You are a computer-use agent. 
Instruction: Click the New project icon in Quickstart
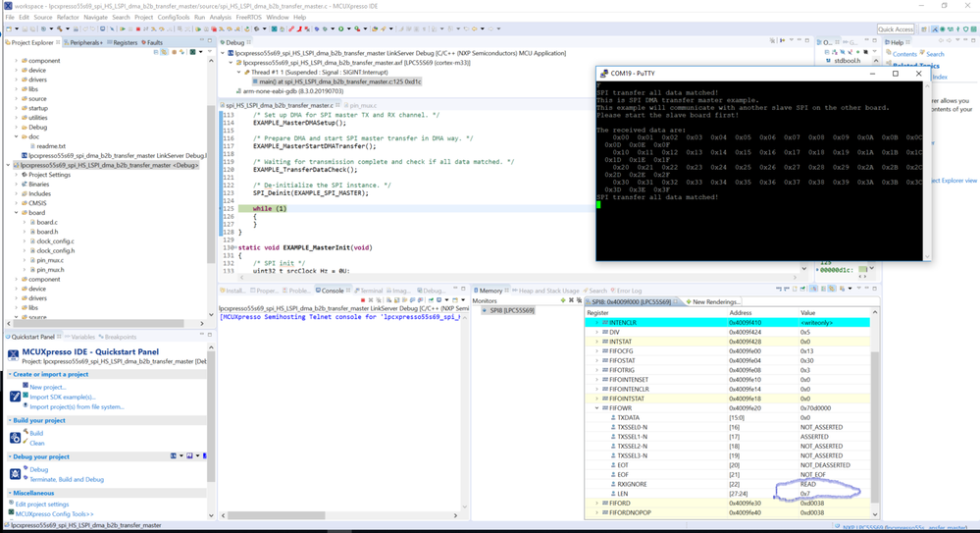tap(25, 387)
